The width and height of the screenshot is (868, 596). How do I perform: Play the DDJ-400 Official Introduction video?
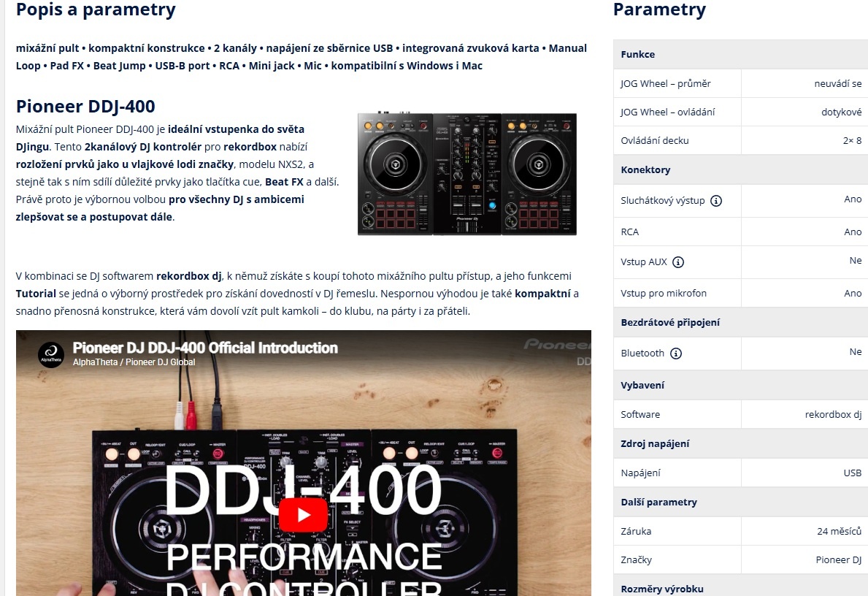point(303,515)
